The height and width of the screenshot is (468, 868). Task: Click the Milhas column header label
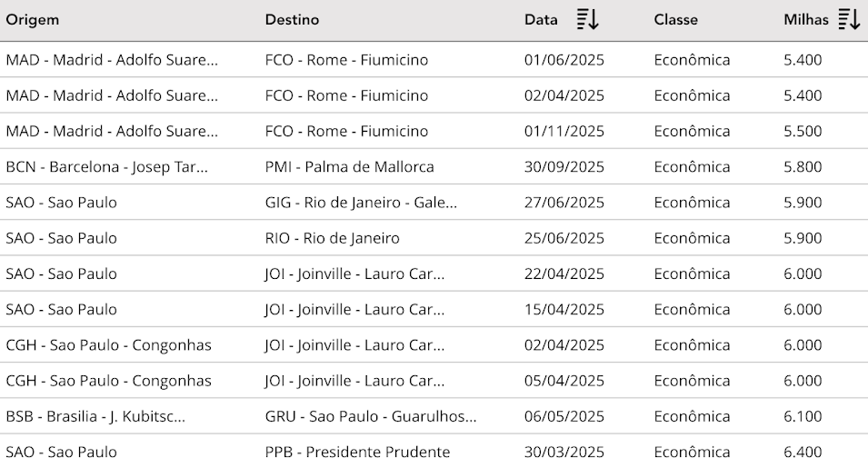(x=806, y=20)
